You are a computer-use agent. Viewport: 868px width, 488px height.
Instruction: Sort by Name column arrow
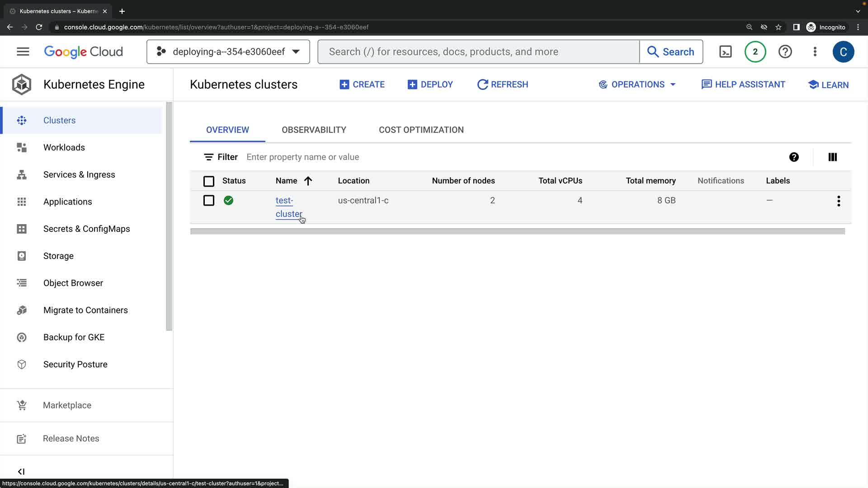(308, 181)
